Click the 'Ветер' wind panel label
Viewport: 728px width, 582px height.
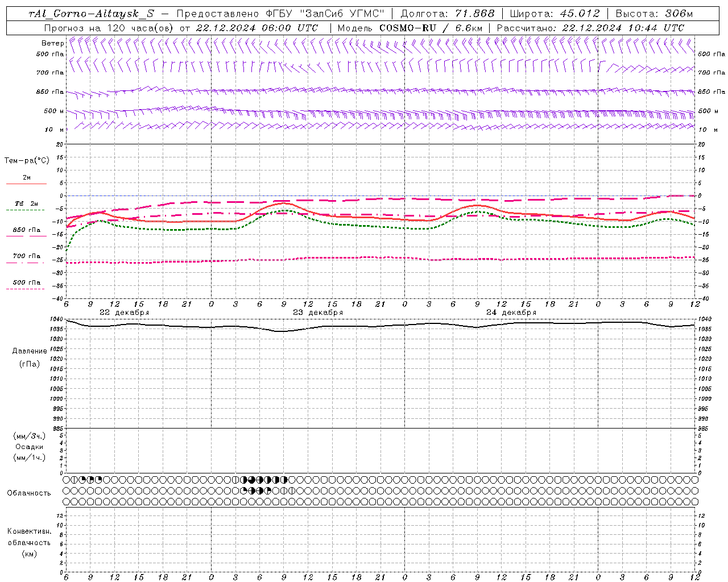[x=52, y=43]
